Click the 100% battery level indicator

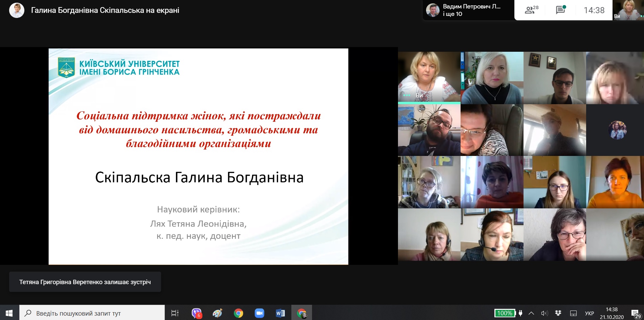pyautogui.click(x=505, y=313)
